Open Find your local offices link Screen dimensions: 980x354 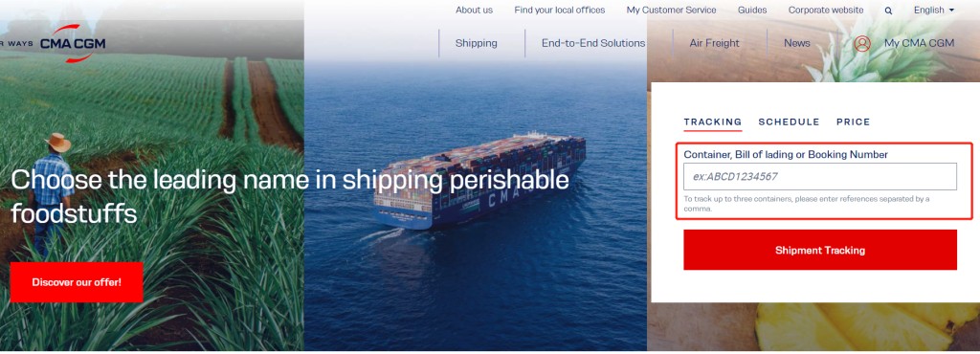click(x=559, y=10)
